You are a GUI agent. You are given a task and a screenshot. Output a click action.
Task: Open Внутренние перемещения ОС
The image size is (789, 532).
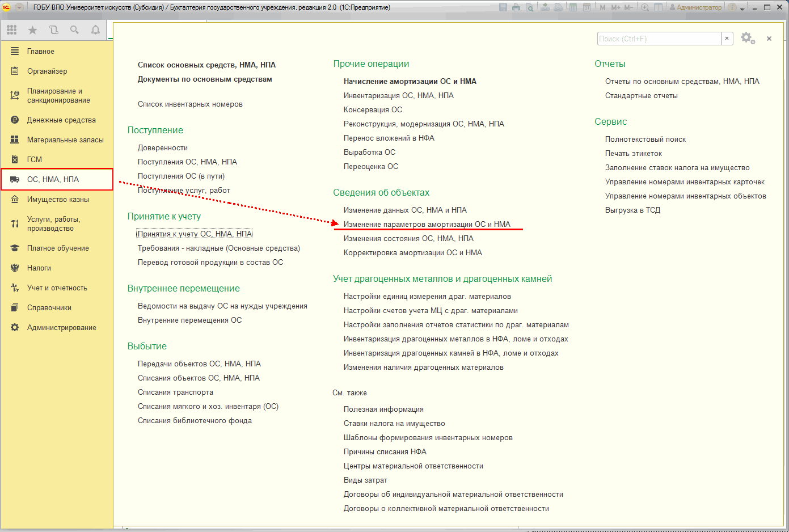[x=189, y=320]
